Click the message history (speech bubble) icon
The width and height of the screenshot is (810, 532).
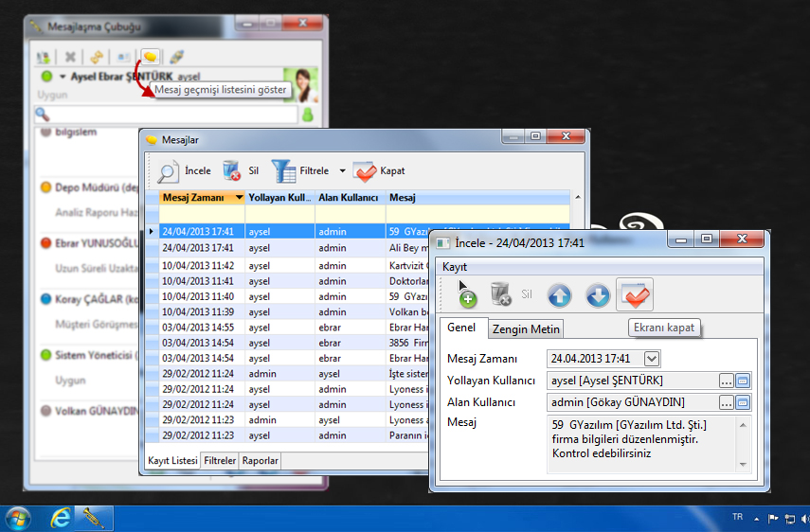pos(150,57)
